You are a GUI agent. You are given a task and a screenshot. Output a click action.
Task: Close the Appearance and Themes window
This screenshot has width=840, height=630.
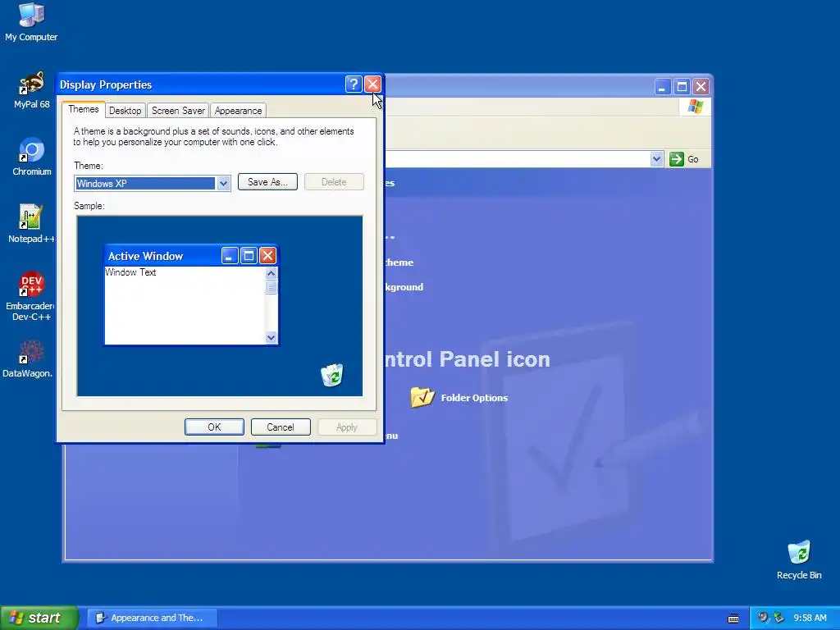point(701,86)
